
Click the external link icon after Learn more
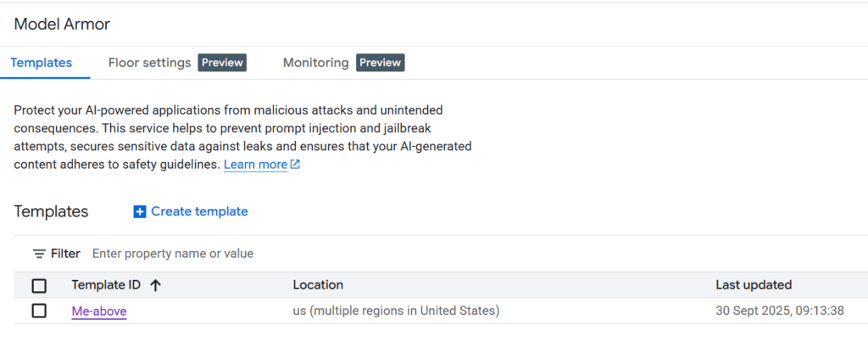pos(295,165)
